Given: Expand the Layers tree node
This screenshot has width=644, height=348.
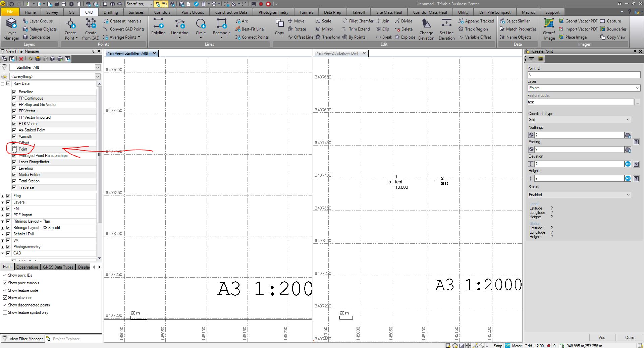Looking at the screenshot, I should (3, 202).
